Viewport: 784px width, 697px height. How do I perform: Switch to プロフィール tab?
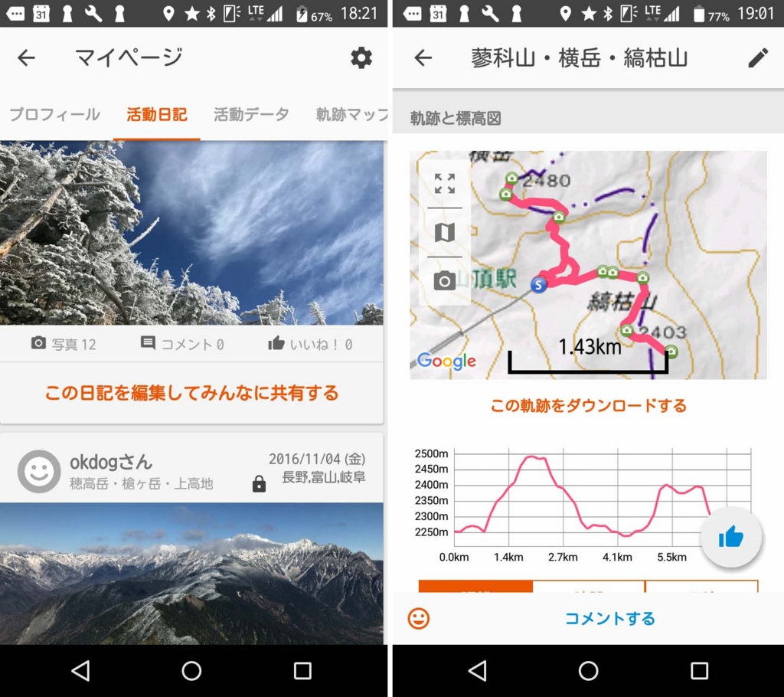point(55,115)
